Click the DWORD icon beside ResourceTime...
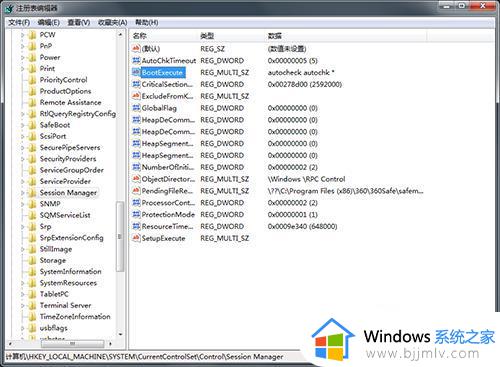Image resolution: width=500 pixels, height=367 pixels. tap(136, 226)
